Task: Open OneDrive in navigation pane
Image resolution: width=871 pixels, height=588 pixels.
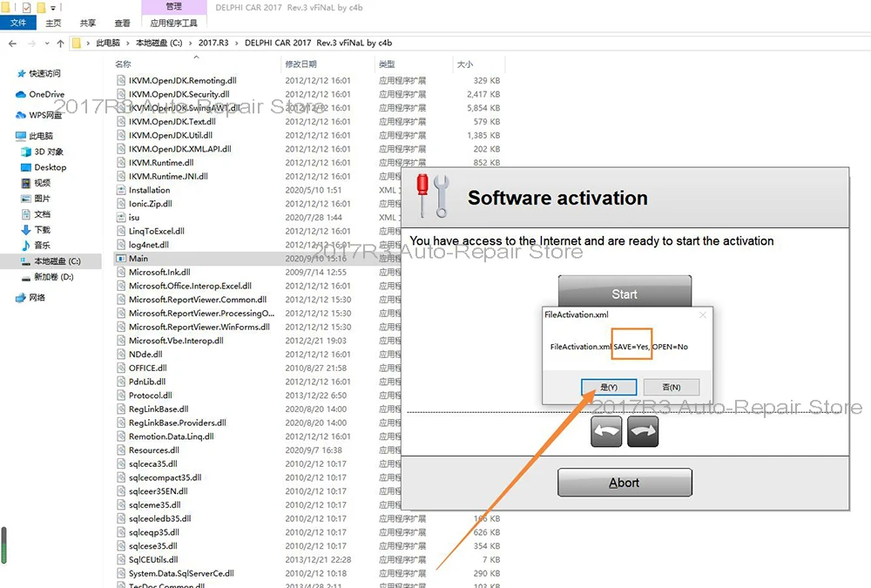Action: point(40,94)
